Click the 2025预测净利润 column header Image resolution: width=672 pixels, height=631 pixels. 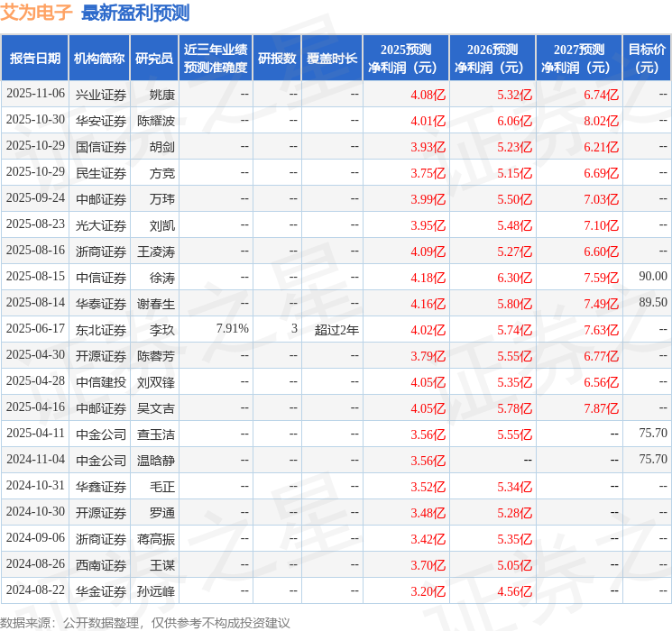[406, 59]
